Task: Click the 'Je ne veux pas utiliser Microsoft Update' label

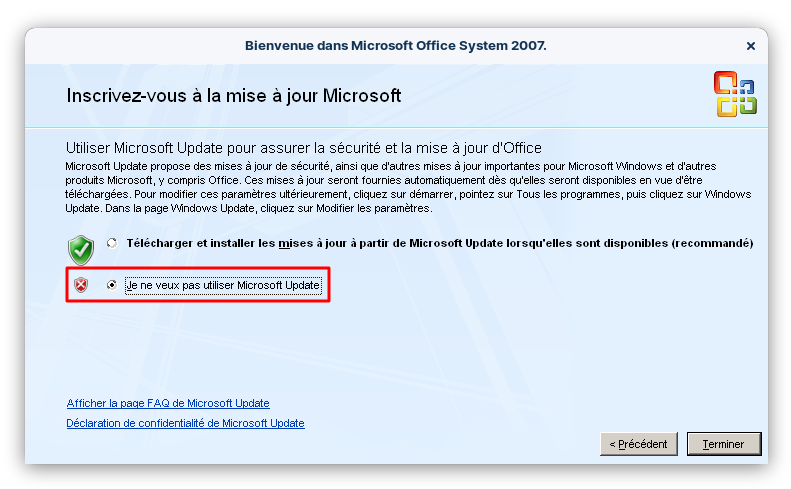Action: 223,285
